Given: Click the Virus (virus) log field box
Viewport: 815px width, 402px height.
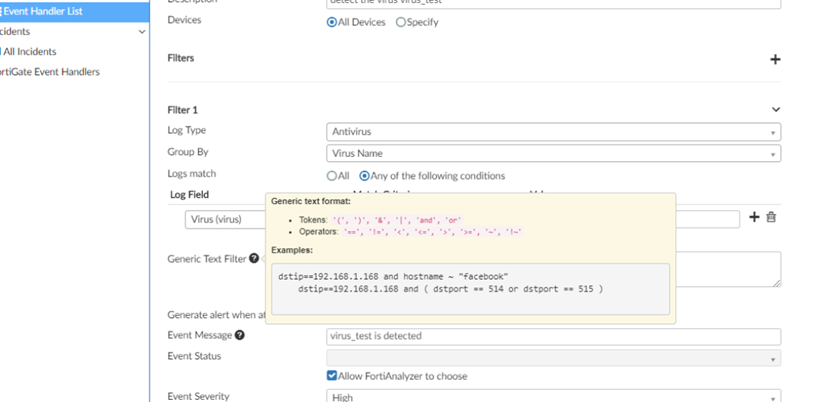Looking at the screenshot, I should [x=226, y=219].
